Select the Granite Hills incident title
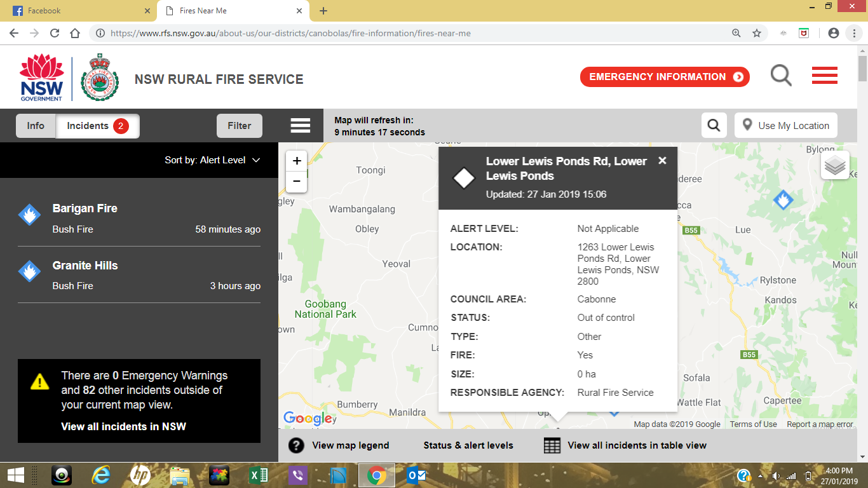Screen dimensions: 868x488 coord(85,266)
